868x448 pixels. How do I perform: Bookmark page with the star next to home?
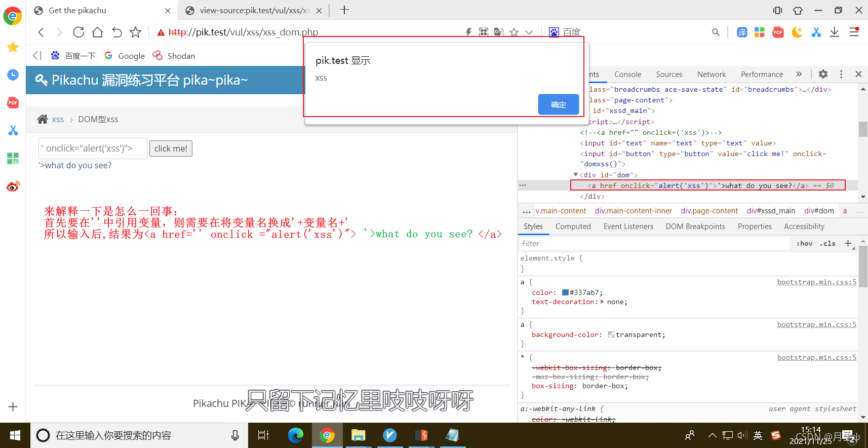tap(135, 32)
